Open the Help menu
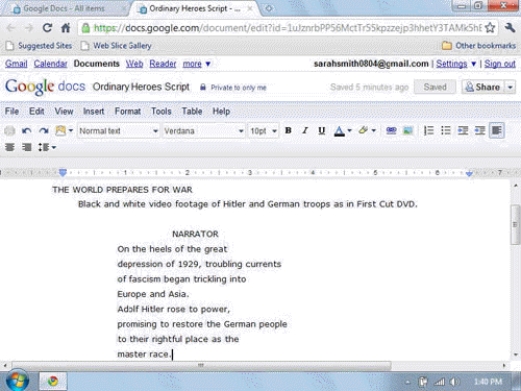This screenshot has height=391, width=521. point(221,111)
